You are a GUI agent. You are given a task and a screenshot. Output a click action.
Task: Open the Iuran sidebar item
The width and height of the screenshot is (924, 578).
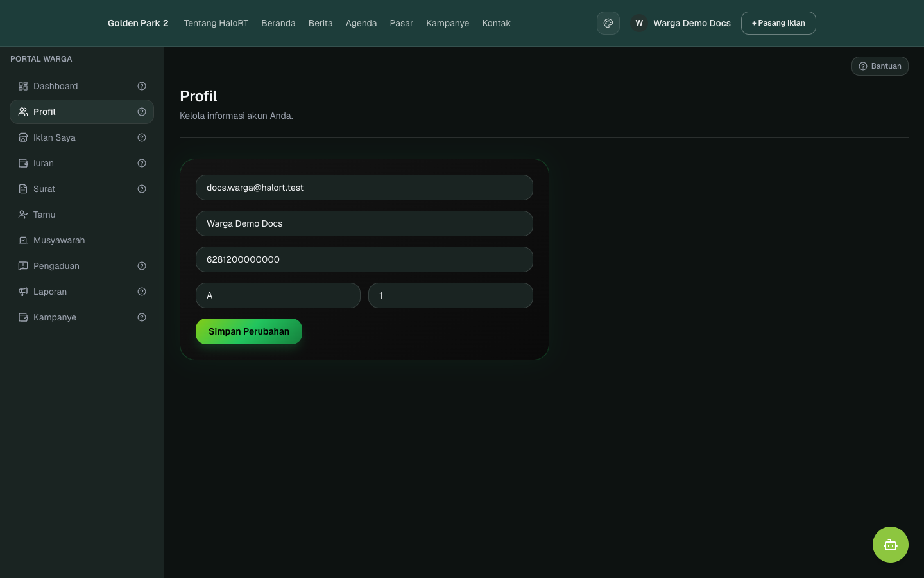point(81,163)
